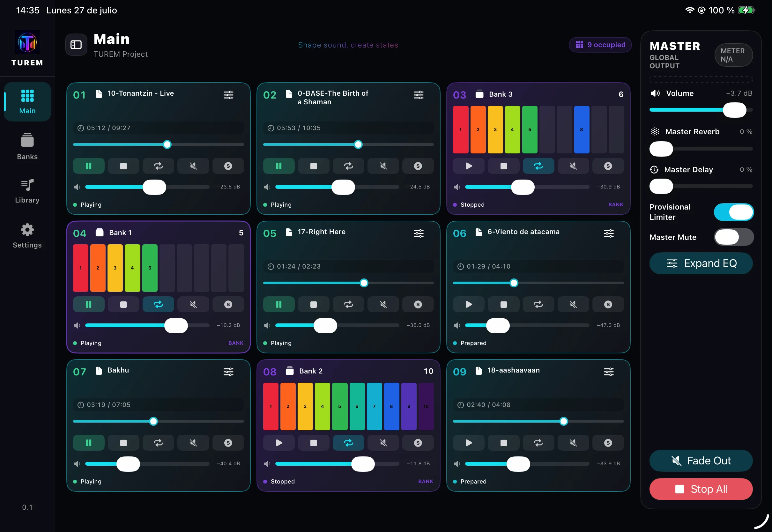
Task: Seek in 17-Right Here progress bar
Action: (348, 283)
